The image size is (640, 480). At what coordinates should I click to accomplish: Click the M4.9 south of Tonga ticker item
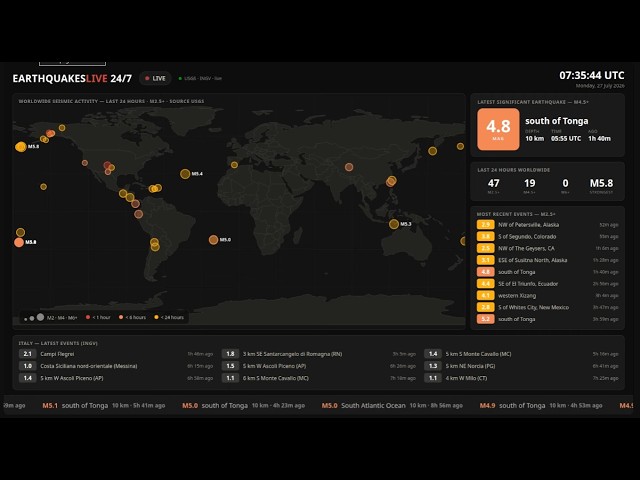pyautogui.click(x=541, y=405)
